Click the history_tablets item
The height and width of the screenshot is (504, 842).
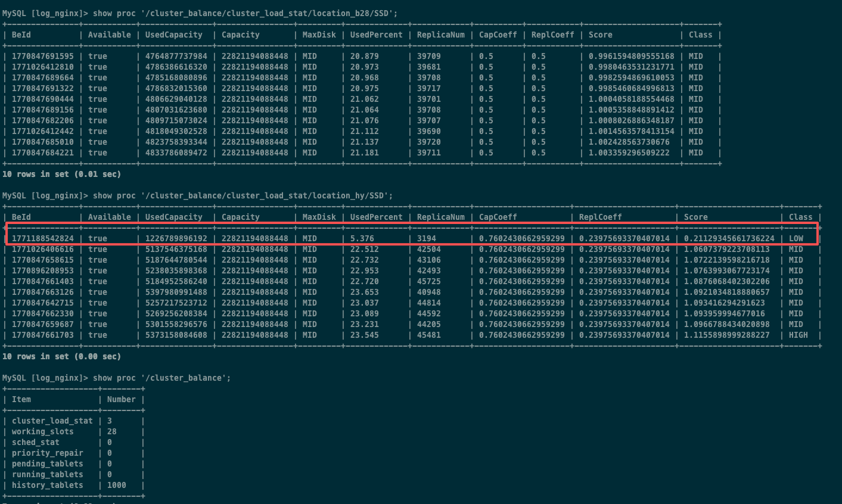[48, 485]
